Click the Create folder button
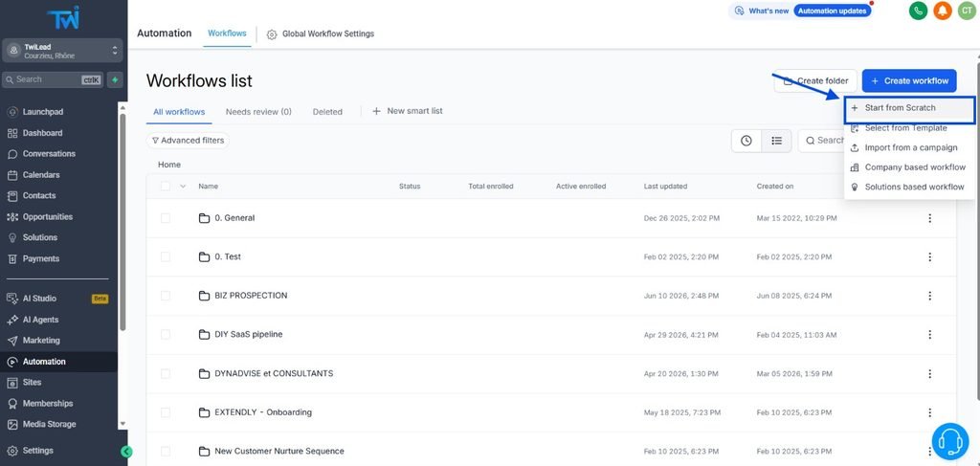Viewport: 980px width, 466px height. 815,80
